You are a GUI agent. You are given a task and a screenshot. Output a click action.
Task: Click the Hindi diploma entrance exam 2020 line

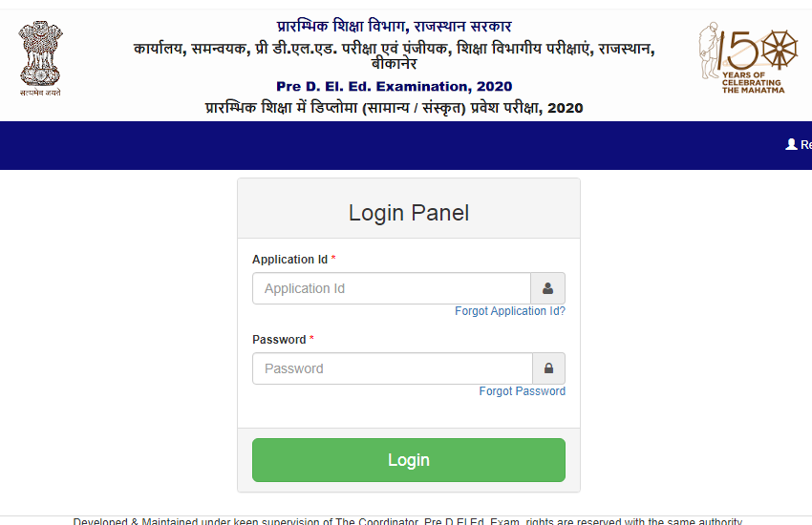pyautogui.click(x=395, y=108)
